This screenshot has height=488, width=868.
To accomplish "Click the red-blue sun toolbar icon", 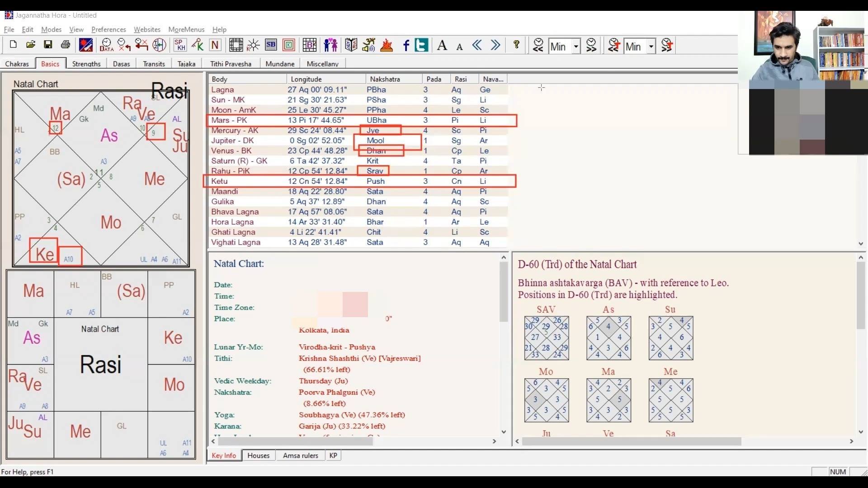I will [86, 45].
